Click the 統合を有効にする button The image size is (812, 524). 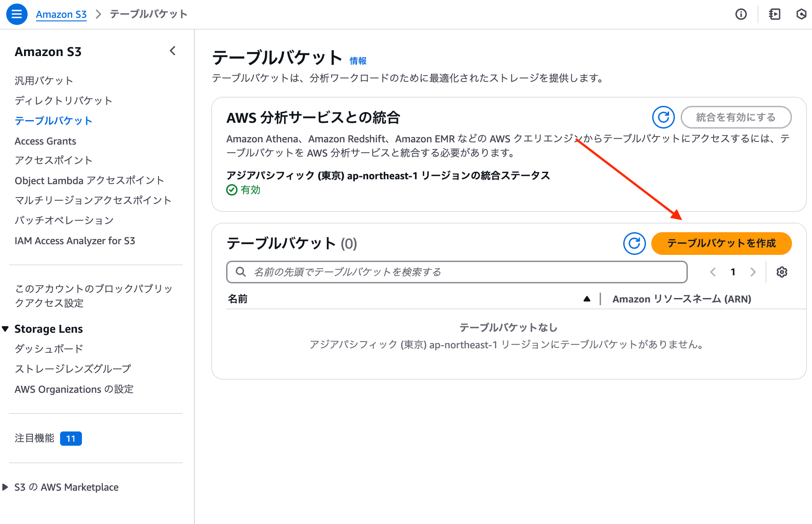pos(736,117)
